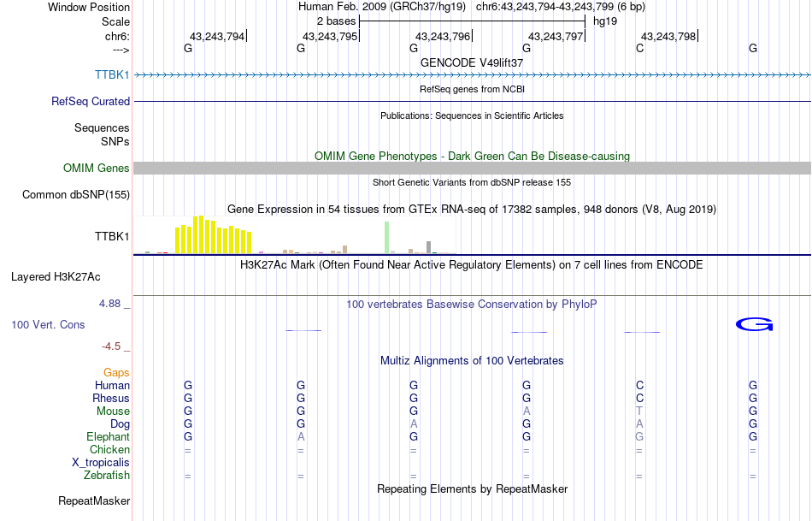The width and height of the screenshot is (812, 521).
Task: Click the Human species label
Action: [x=112, y=385]
